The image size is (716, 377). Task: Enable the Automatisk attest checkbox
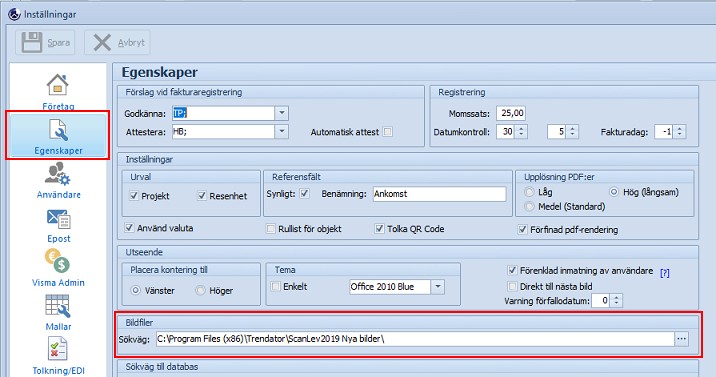coord(387,132)
